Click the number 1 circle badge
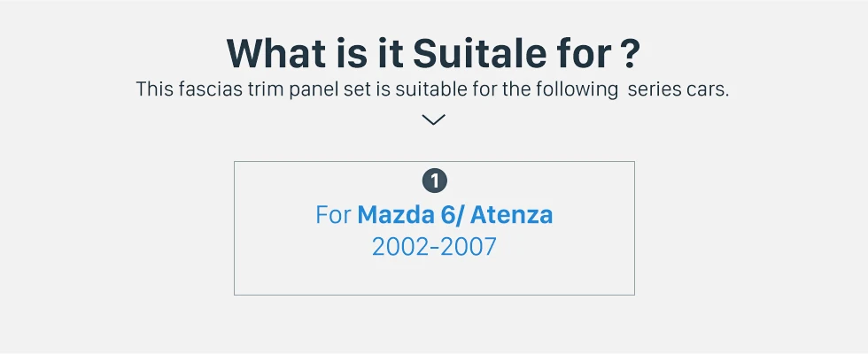The width and height of the screenshot is (868, 354). (434, 181)
